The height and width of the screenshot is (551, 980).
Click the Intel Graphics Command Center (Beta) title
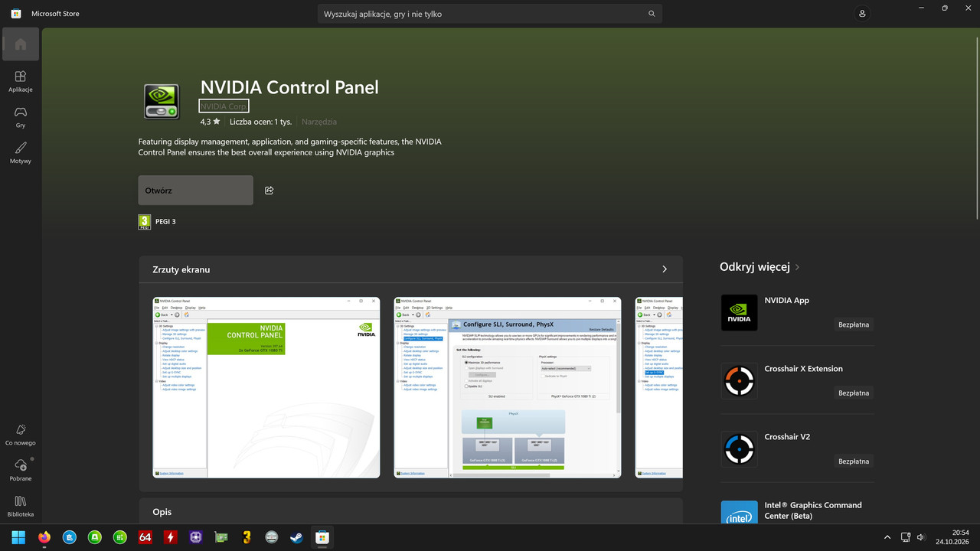point(813,510)
